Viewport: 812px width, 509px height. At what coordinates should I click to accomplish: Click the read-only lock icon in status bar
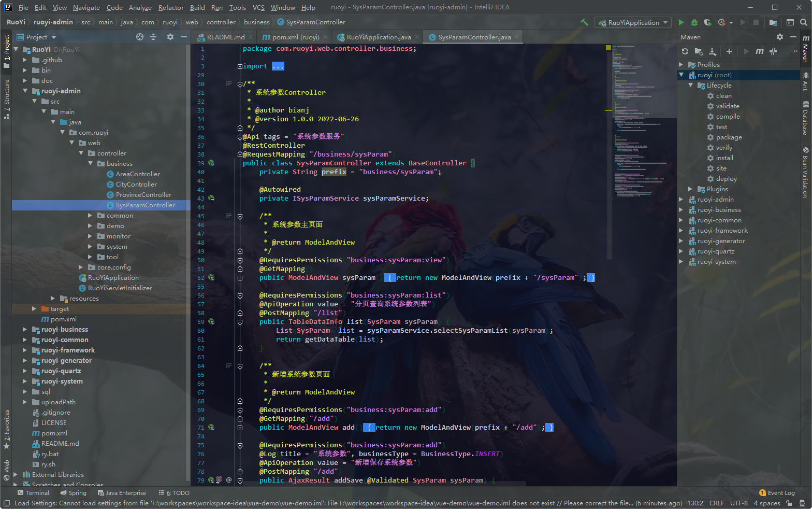(789, 503)
